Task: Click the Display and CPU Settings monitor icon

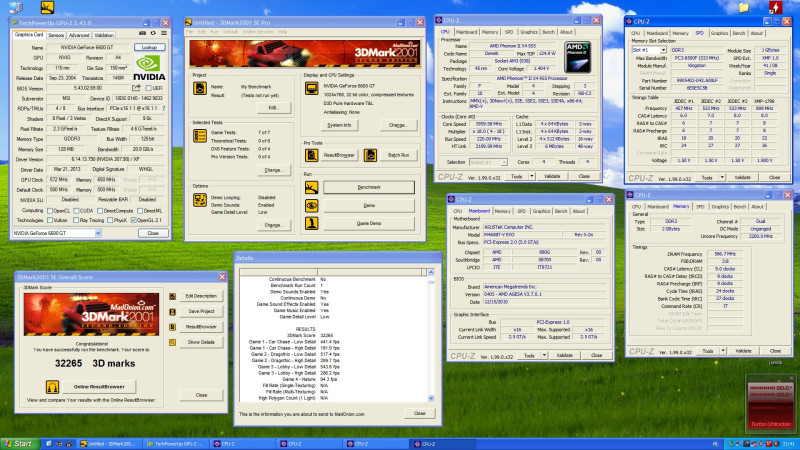Action: (x=311, y=88)
